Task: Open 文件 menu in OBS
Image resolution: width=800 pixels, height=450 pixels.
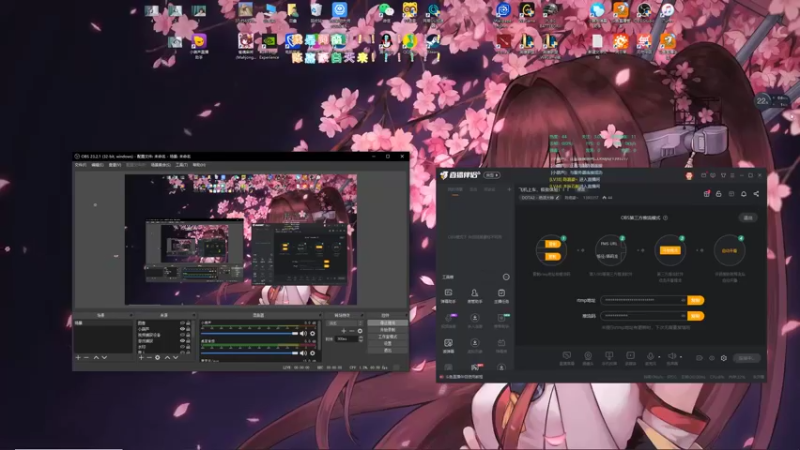Action: [x=80, y=165]
